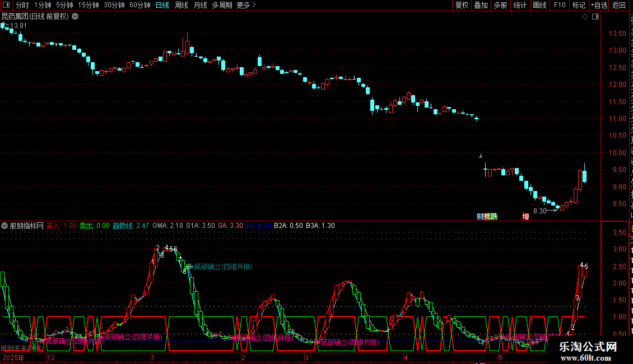Toggle the right info panel icon
This screenshot has height=364, width=633.
click(x=595, y=17)
